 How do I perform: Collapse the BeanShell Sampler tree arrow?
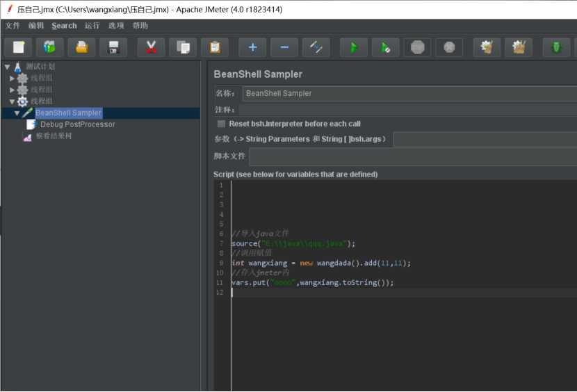pos(17,113)
